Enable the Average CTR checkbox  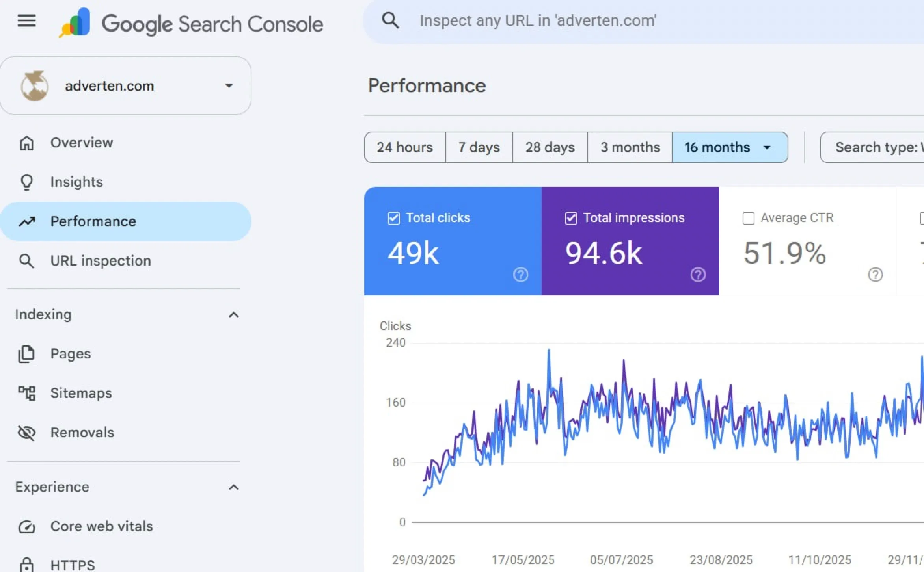point(749,218)
